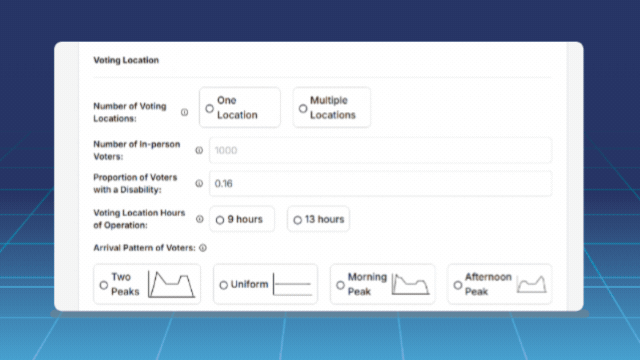The height and width of the screenshot is (360, 640).
Task: Select the One Location radio button
Action: (x=209, y=109)
